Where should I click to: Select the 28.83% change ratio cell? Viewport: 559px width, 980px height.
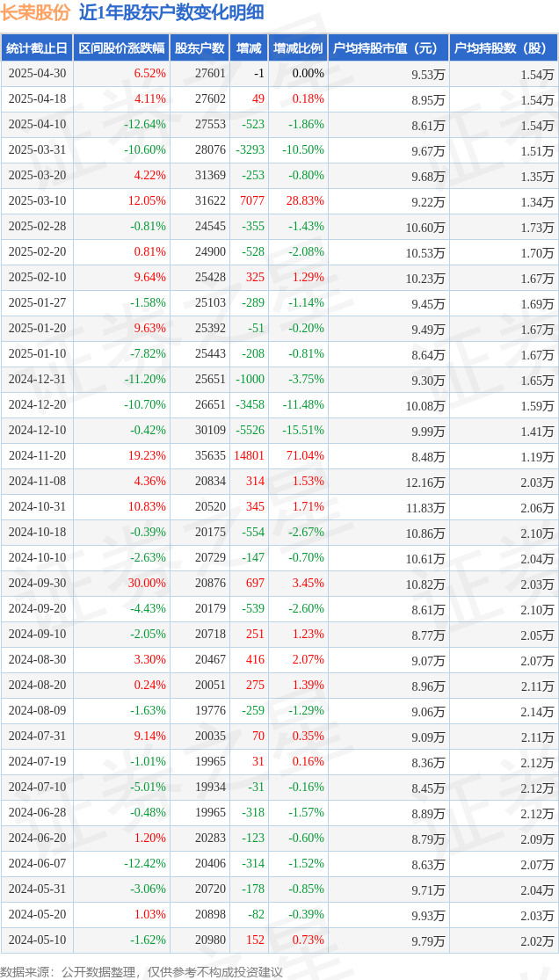[x=305, y=201]
